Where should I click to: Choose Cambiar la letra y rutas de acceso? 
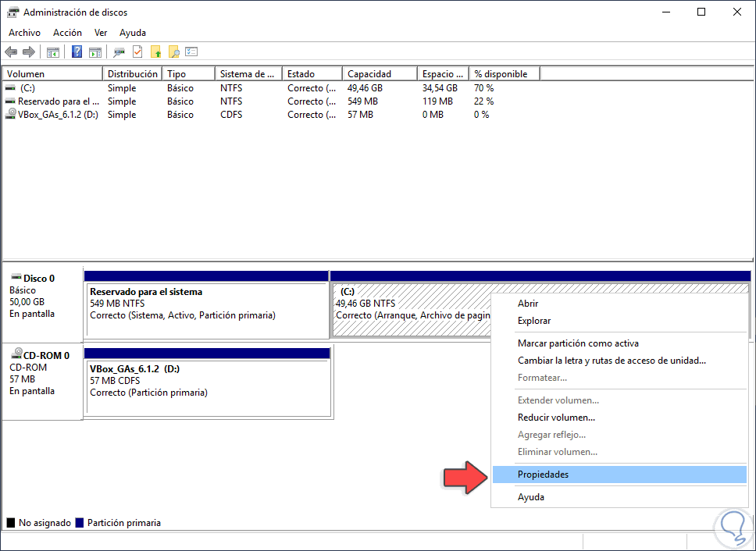(619, 361)
